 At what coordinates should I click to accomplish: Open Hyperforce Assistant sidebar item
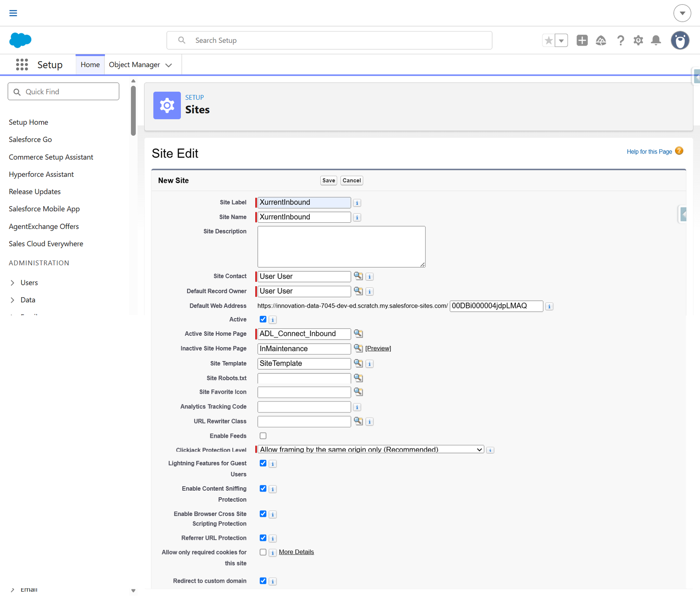41,174
